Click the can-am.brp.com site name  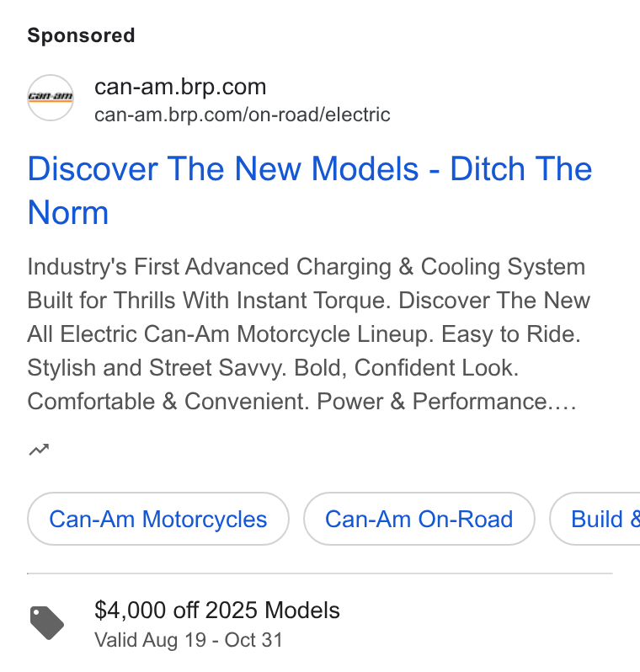pyautogui.click(x=180, y=87)
